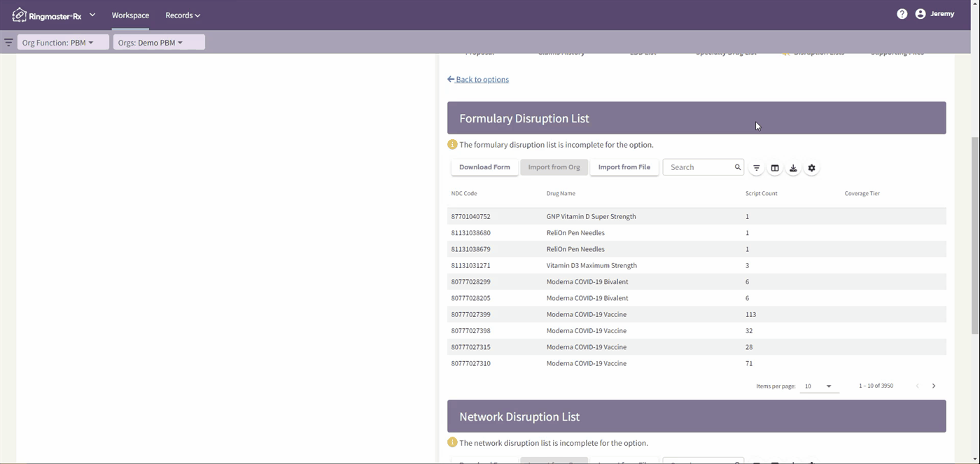Open the Records menu
The image size is (980, 464).
[182, 15]
